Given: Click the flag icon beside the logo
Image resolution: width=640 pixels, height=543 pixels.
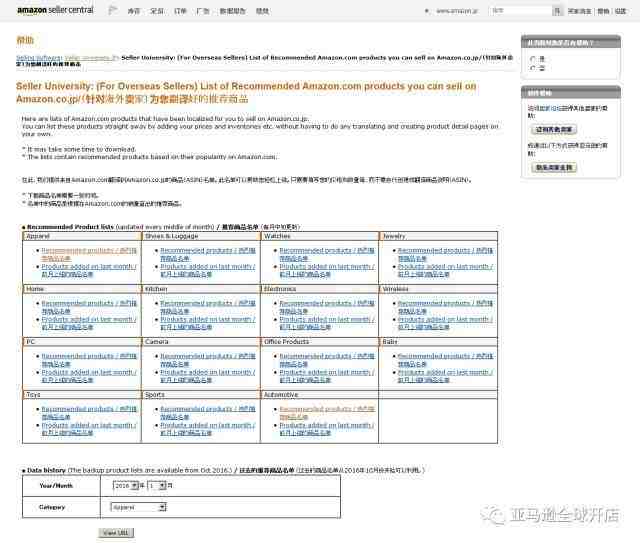Looking at the screenshot, I should tap(113, 10).
